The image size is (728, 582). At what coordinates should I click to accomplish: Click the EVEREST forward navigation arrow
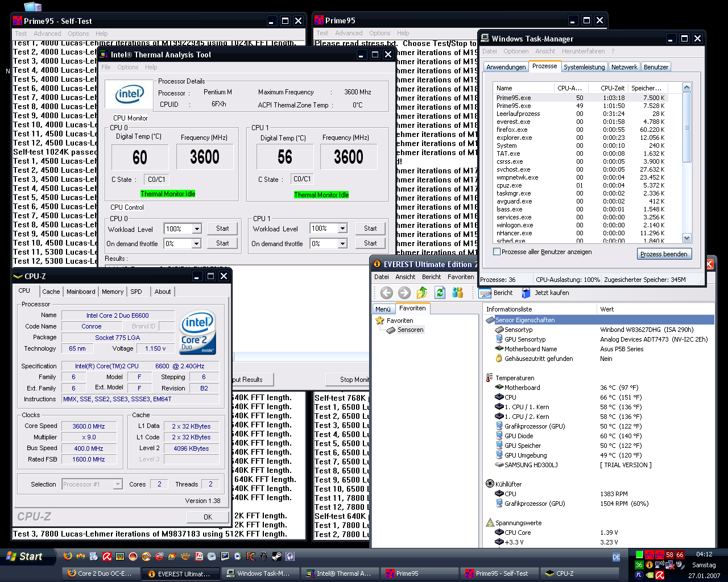tap(404, 293)
